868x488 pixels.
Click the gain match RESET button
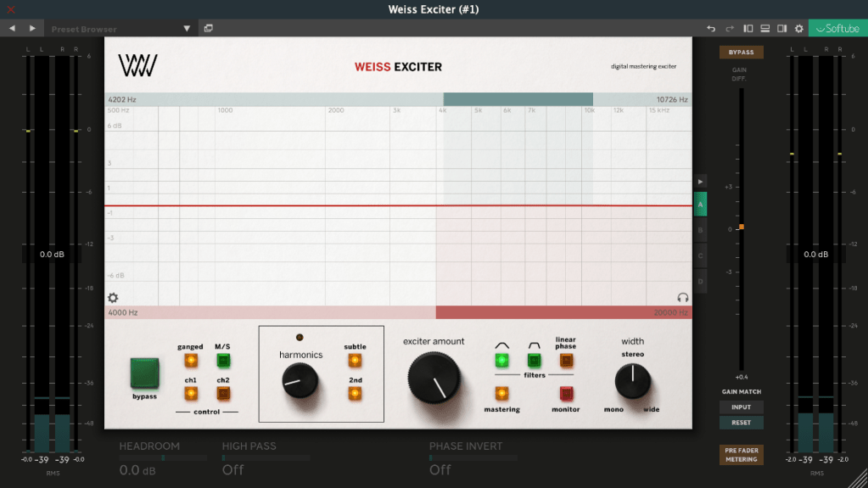[741, 423]
